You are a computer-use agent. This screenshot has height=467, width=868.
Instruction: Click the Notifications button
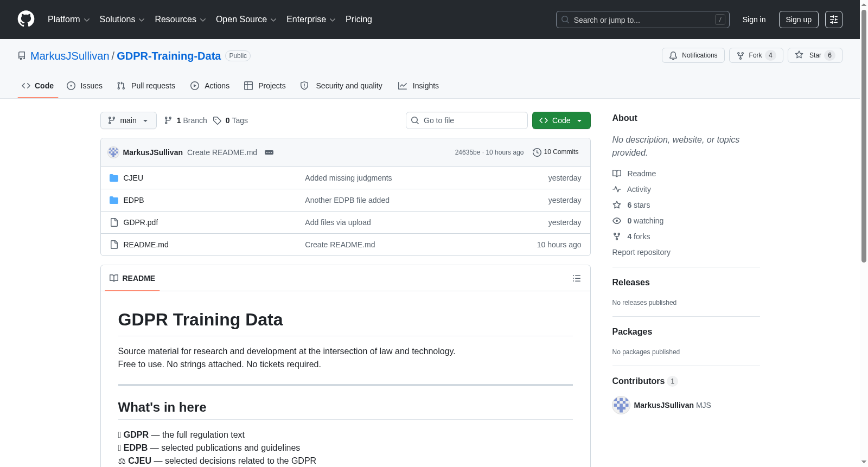[x=693, y=55]
